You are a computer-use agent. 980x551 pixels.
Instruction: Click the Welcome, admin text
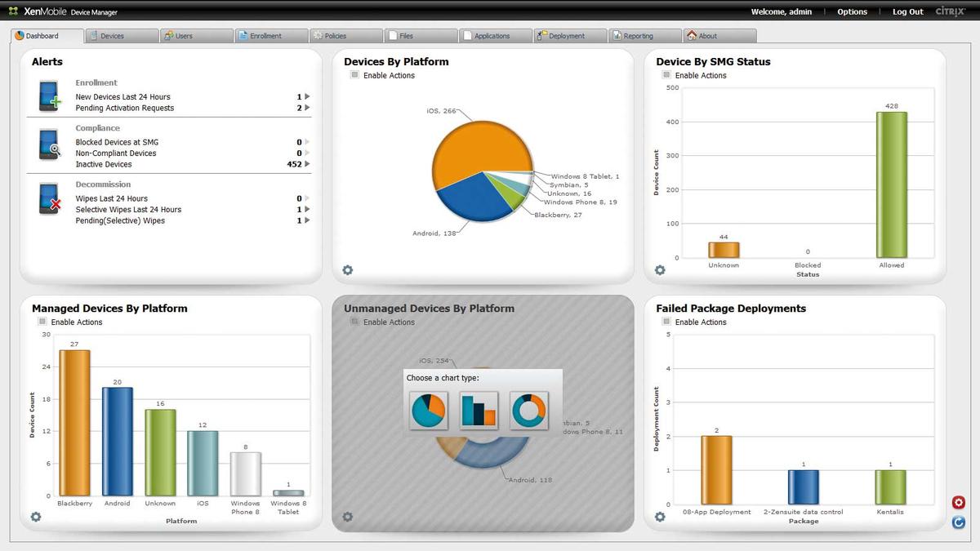(x=781, y=11)
